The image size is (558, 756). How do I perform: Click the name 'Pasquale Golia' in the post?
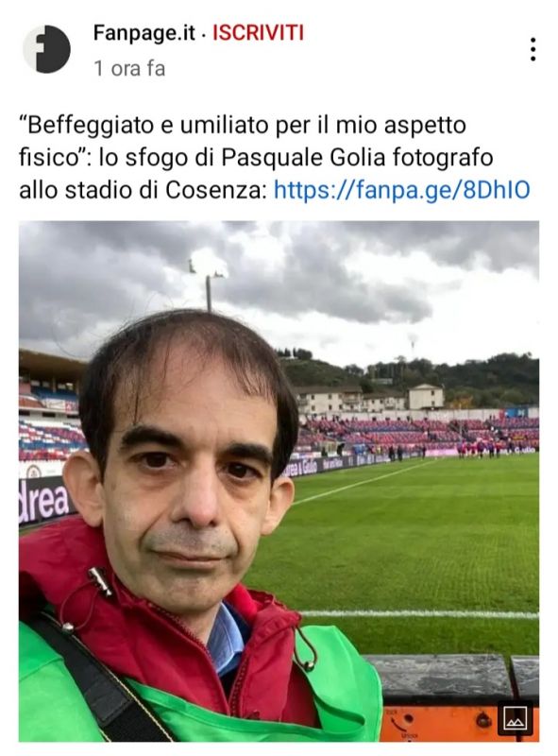pos(296,158)
